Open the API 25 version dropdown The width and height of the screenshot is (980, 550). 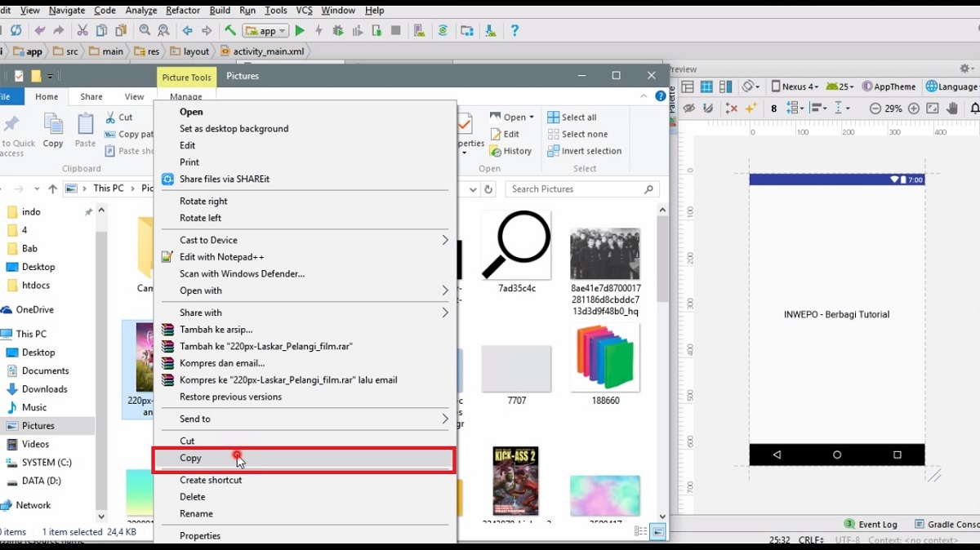pyautogui.click(x=842, y=86)
